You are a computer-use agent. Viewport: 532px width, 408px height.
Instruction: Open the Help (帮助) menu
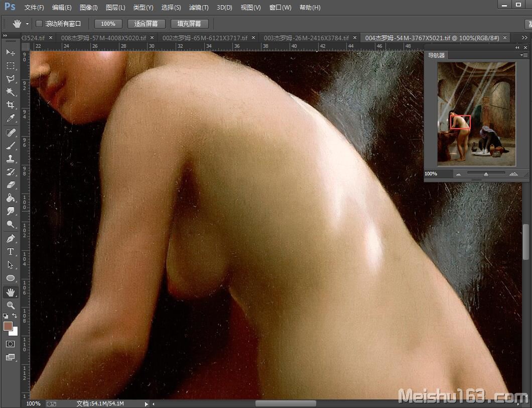[x=310, y=7]
